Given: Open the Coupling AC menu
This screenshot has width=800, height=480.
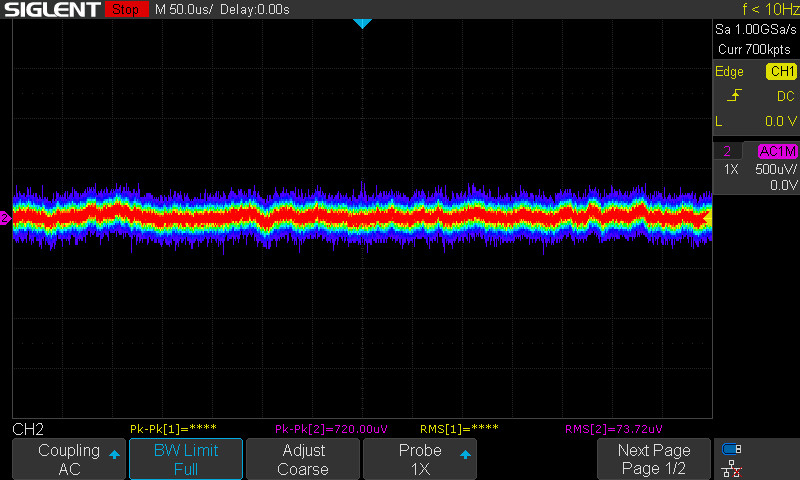Looking at the screenshot, I should point(69,459).
